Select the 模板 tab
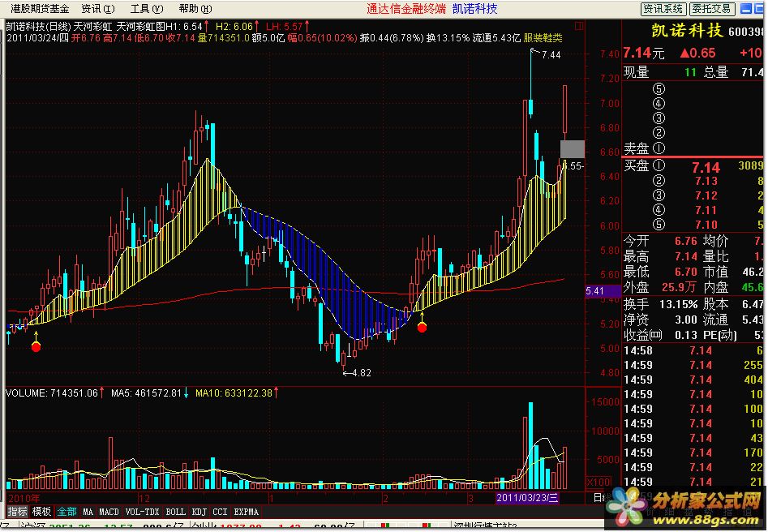 (41, 512)
